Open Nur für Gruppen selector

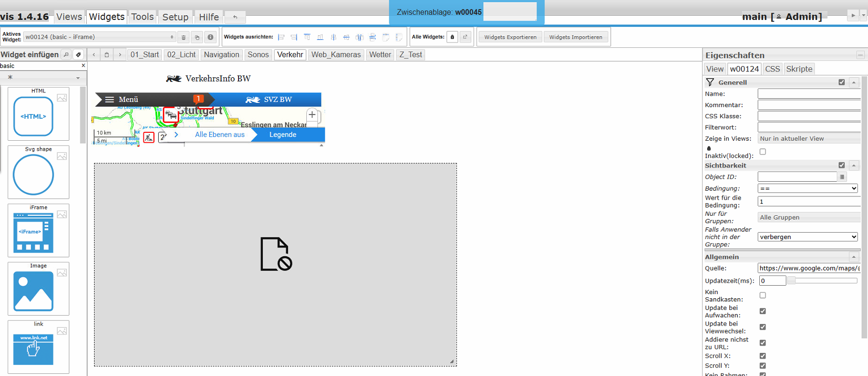pyautogui.click(x=809, y=217)
